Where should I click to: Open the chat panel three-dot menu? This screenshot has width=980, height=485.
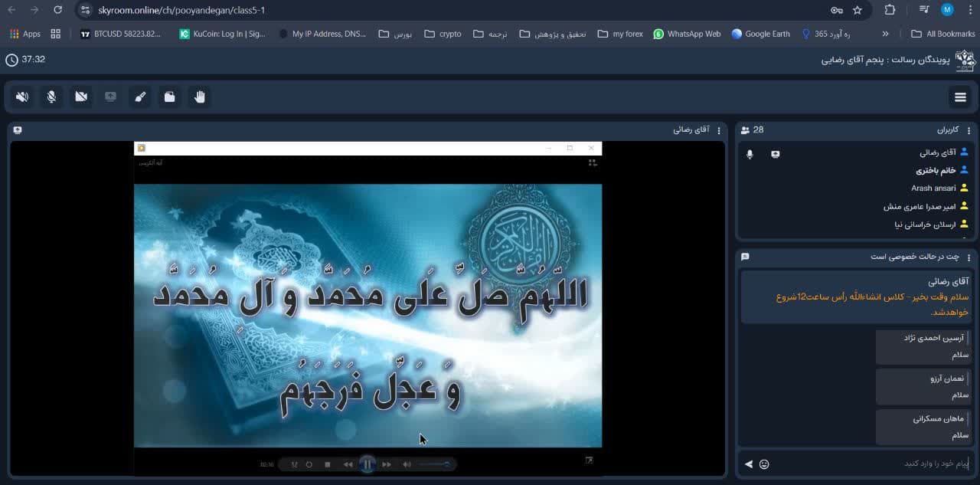[x=969, y=257]
